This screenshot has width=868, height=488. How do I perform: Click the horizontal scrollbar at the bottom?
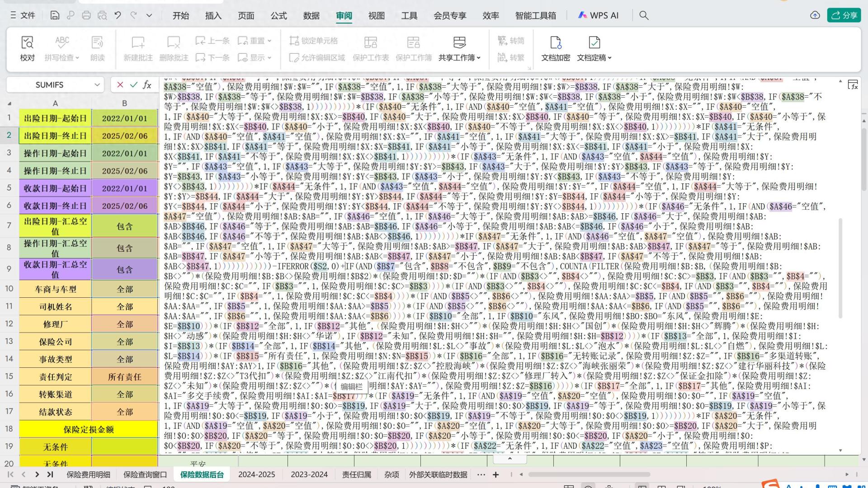589,474
